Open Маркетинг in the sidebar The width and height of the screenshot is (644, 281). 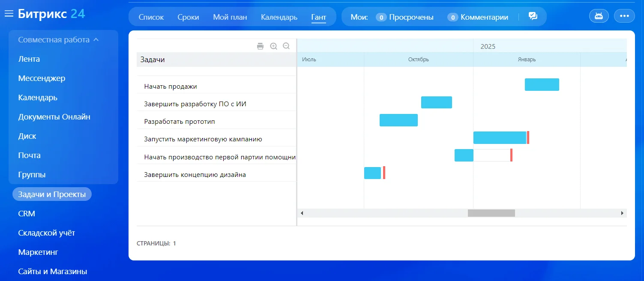(x=38, y=252)
